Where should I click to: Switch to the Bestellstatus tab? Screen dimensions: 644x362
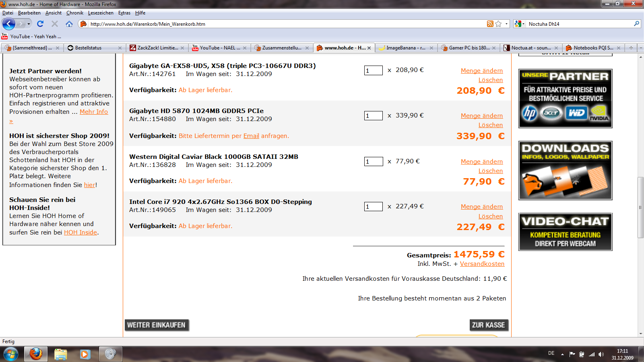(x=94, y=48)
